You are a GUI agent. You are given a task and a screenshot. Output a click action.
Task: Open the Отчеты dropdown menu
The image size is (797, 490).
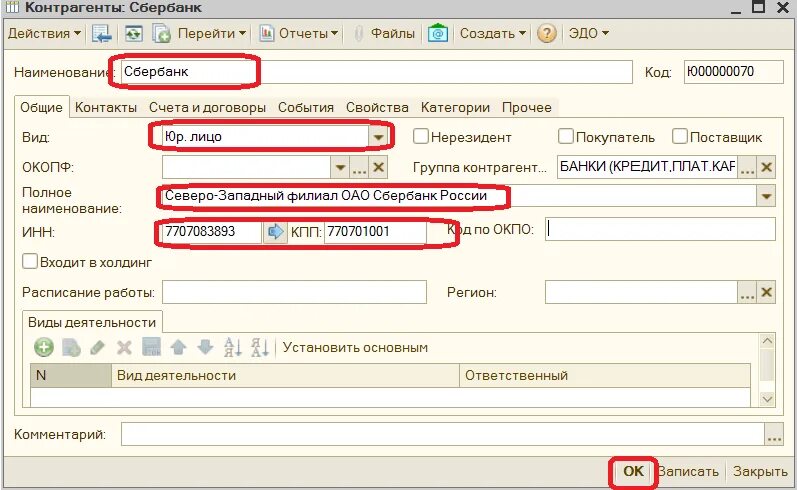(x=308, y=34)
